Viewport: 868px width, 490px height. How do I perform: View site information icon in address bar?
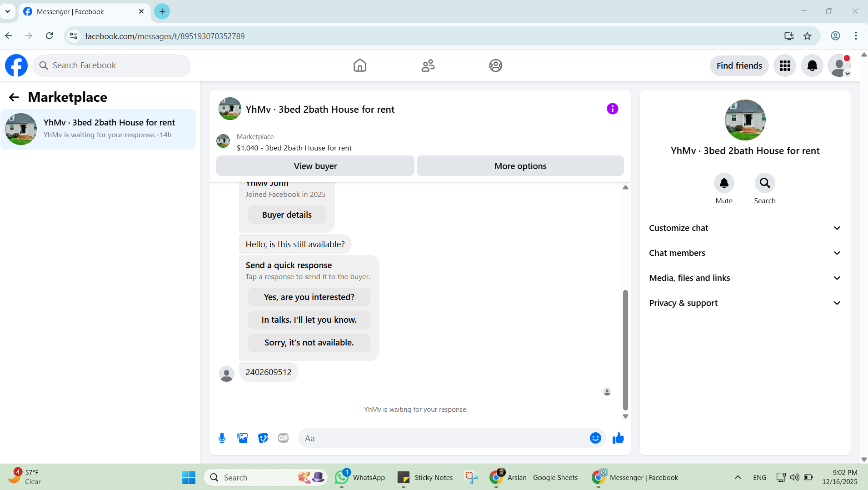74,36
